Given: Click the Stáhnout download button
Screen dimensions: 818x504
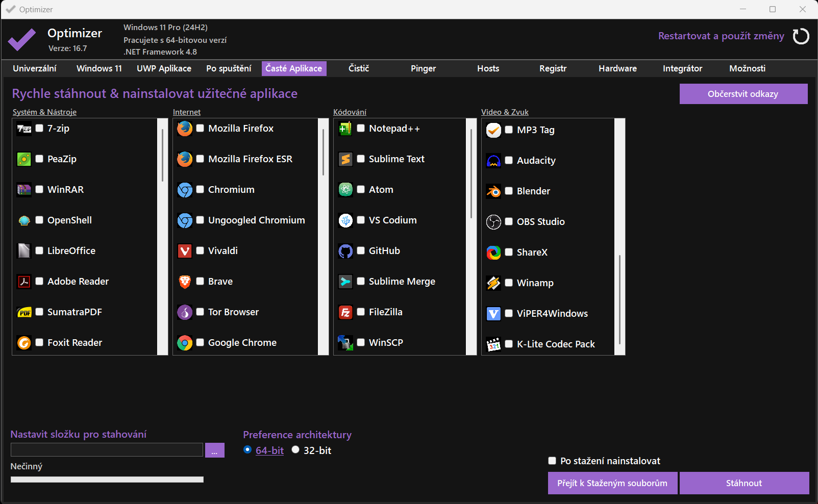Looking at the screenshot, I should (744, 483).
